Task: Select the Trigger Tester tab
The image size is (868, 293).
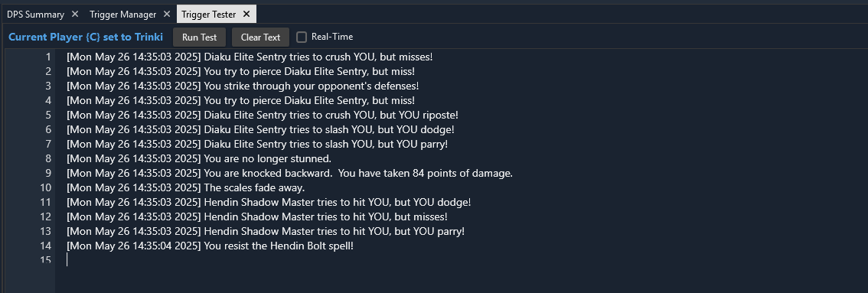Action: point(209,15)
